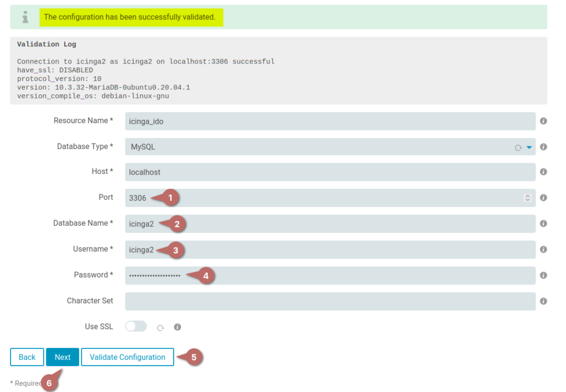Enable the Use SSL toggle
Screen dimensions: 566x392
tap(135, 326)
